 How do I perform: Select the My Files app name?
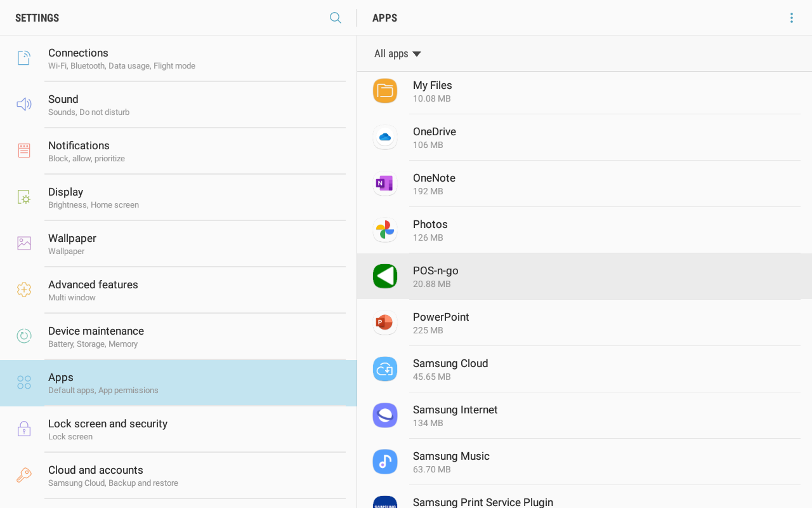(433, 85)
